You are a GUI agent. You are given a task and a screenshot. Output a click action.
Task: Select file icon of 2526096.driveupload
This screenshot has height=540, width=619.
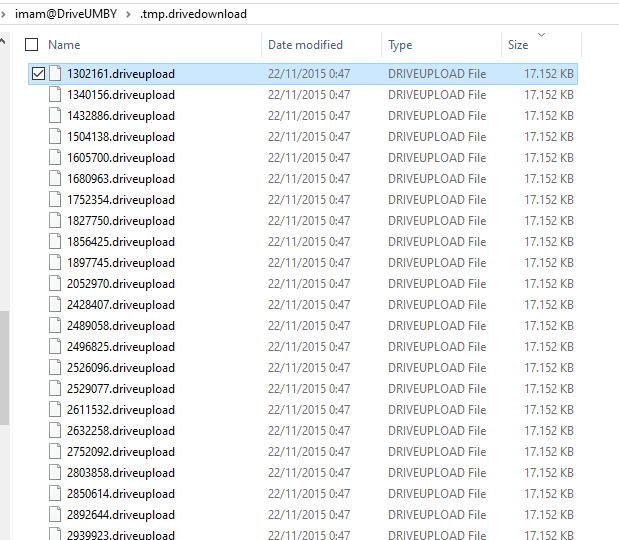(55, 368)
